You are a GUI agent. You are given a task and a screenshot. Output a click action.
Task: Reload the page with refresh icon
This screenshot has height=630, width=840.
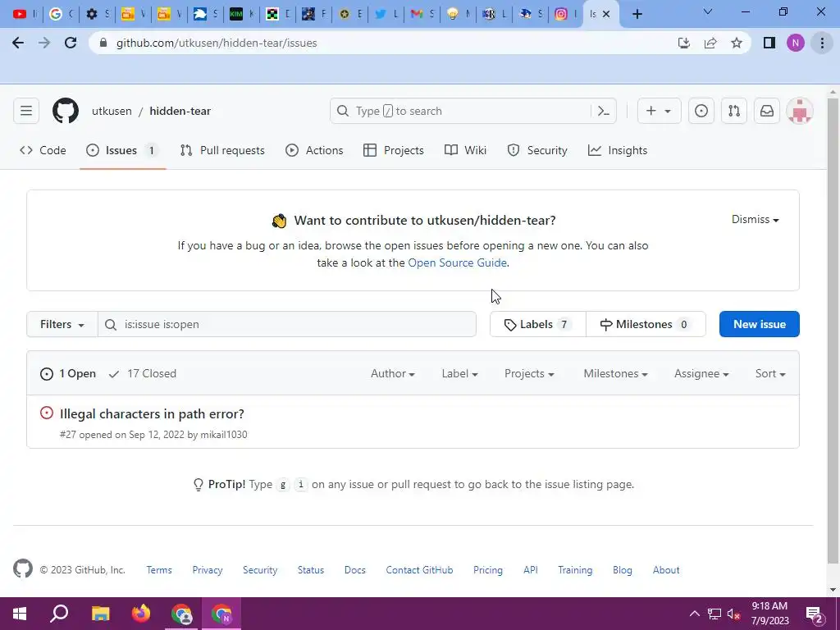(x=71, y=43)
